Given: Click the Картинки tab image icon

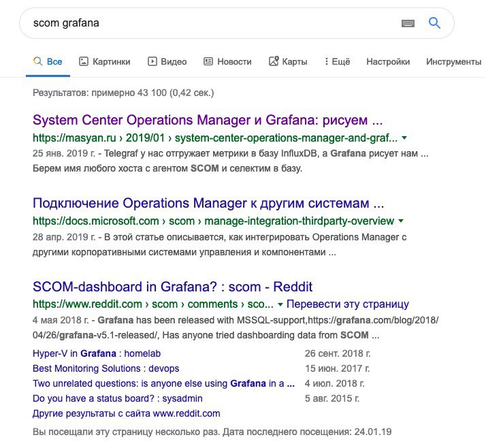Looking at the screenshot, I should [x=84, y=61].
